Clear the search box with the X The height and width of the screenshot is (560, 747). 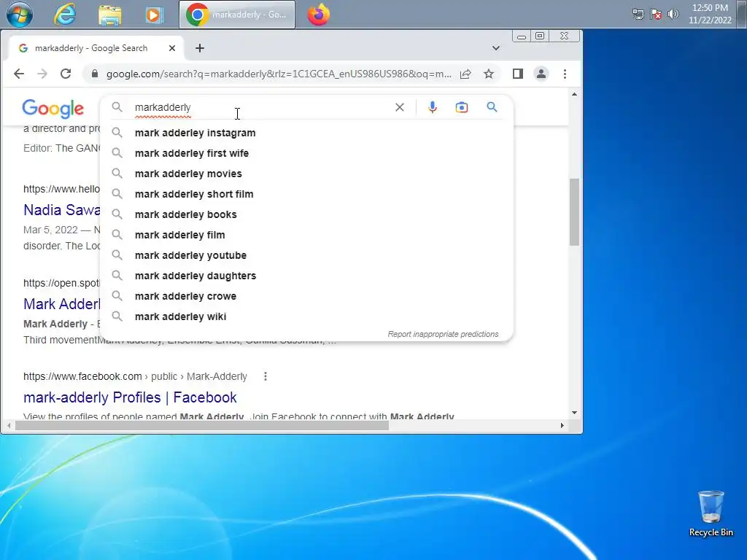coord(400,107)
